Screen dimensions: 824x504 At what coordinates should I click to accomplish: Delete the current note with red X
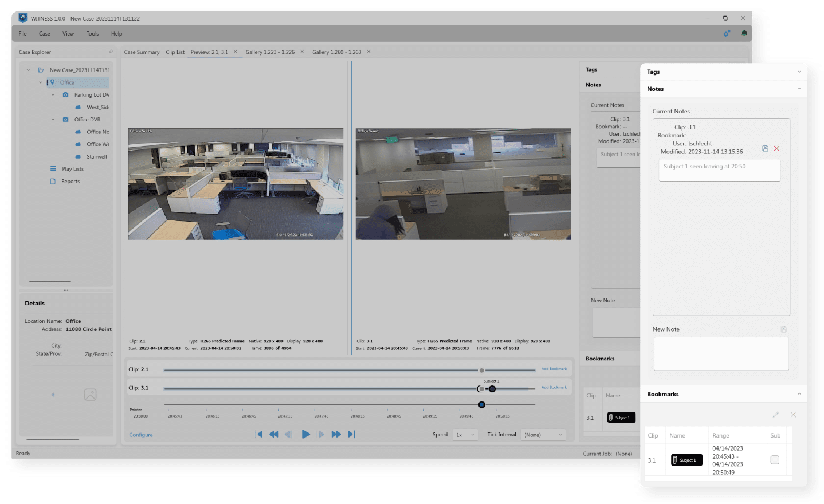click(x=777, y=149)
